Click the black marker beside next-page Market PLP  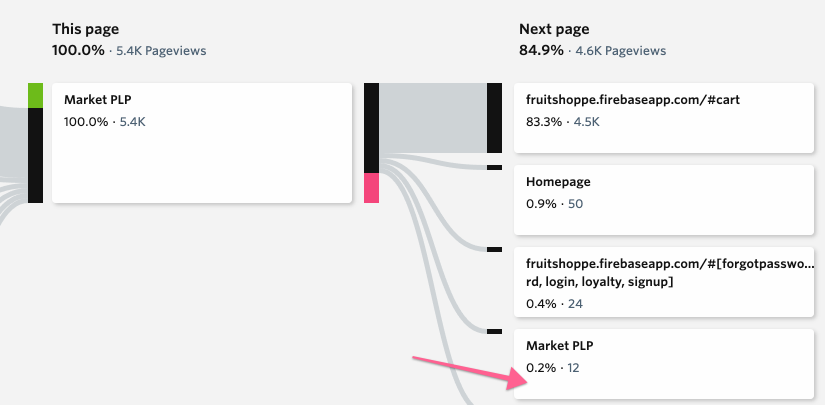(x=494, y=331)
